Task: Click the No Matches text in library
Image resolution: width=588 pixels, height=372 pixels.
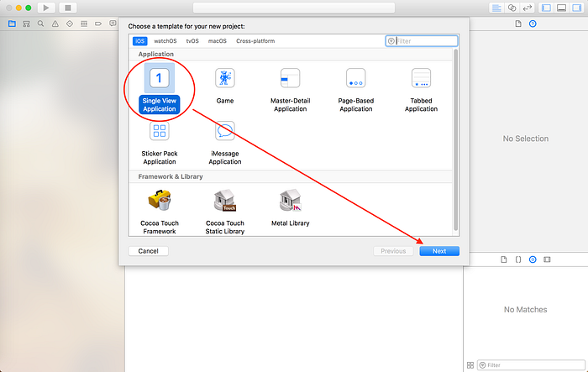Action: [x=525, y=310]
